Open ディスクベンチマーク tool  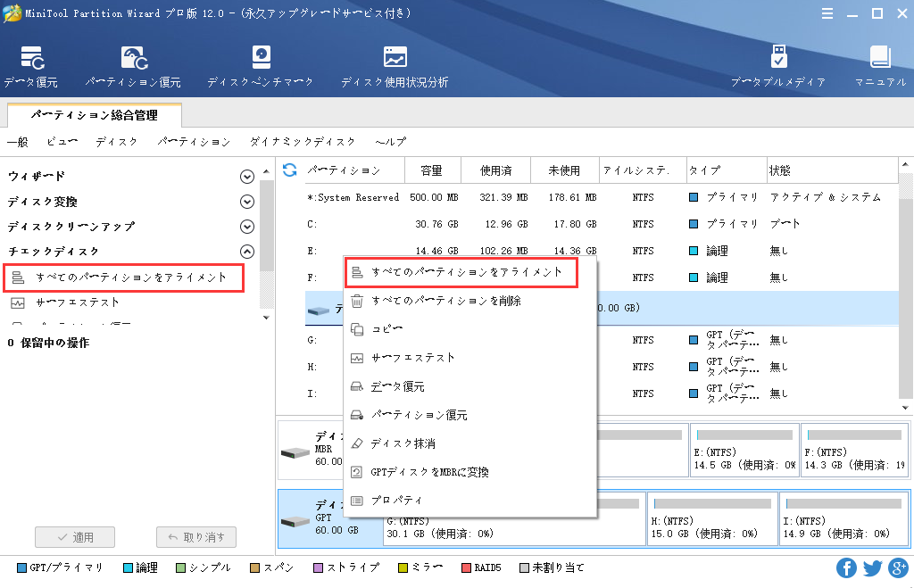[x=261, y=66]
